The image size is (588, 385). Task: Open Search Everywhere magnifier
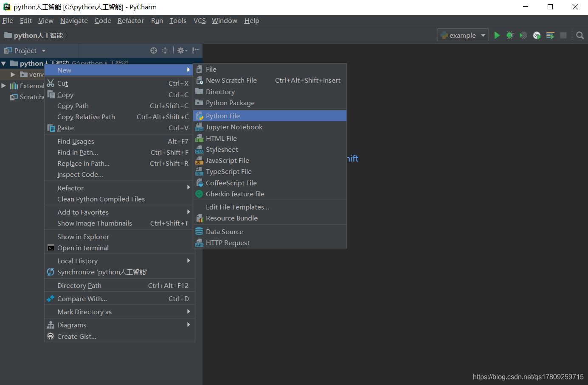click(x=580, y=35)
